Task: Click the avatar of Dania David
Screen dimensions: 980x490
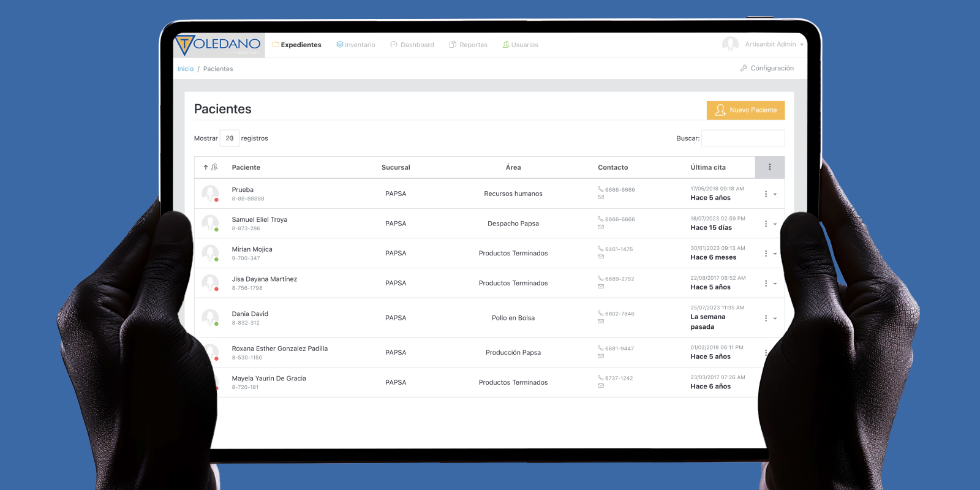Action: [x=211, y=318]
